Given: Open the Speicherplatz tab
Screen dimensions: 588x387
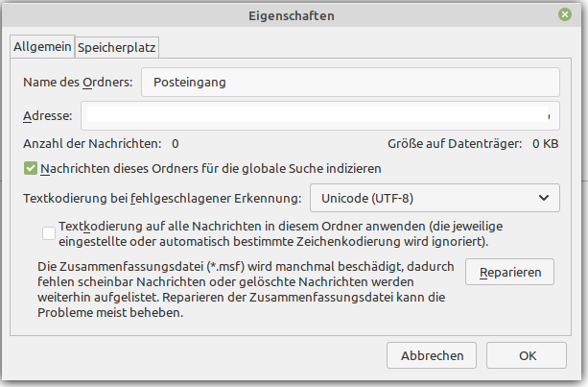Looking at the screenshot, I should [118, 46].
